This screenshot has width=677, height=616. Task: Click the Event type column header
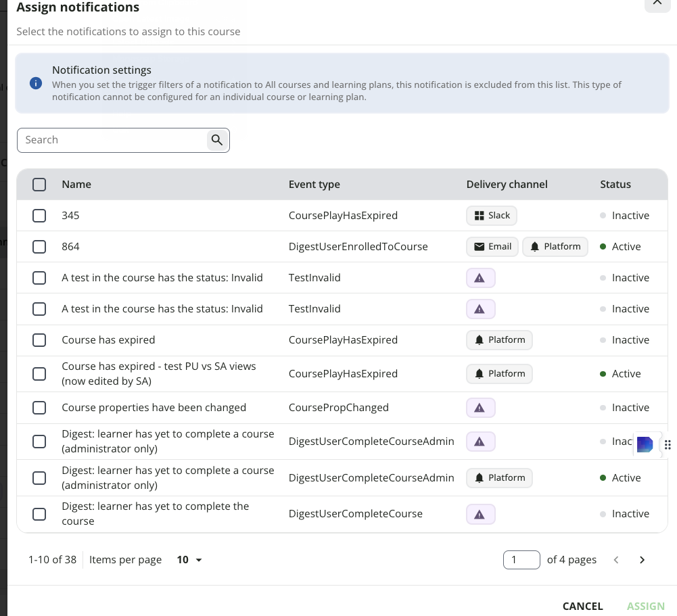coord(314,185)
